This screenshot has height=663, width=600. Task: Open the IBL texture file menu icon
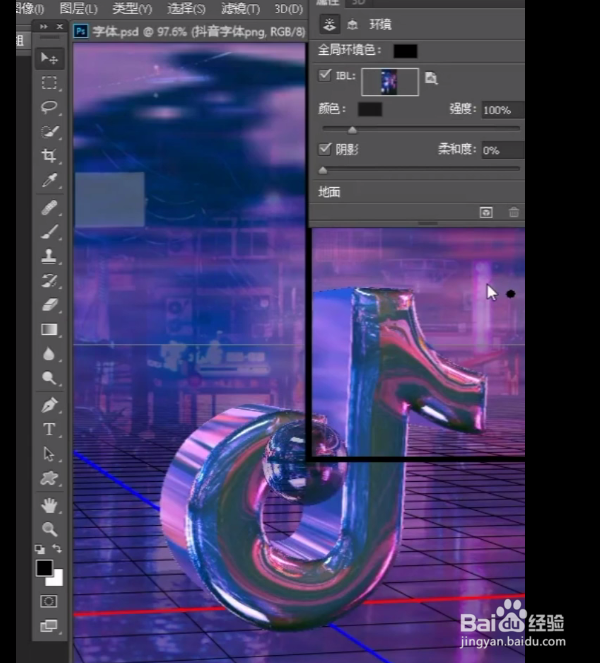pyautogui.click(x=431, y=78)
